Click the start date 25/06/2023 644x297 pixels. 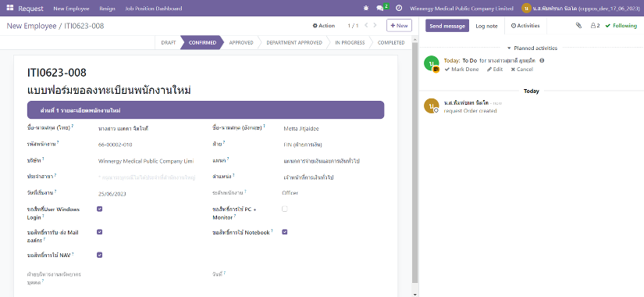112,194
